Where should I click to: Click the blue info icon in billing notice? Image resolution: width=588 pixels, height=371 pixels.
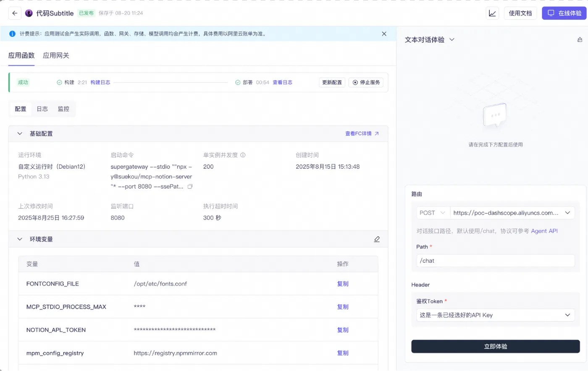pos(13,34)
